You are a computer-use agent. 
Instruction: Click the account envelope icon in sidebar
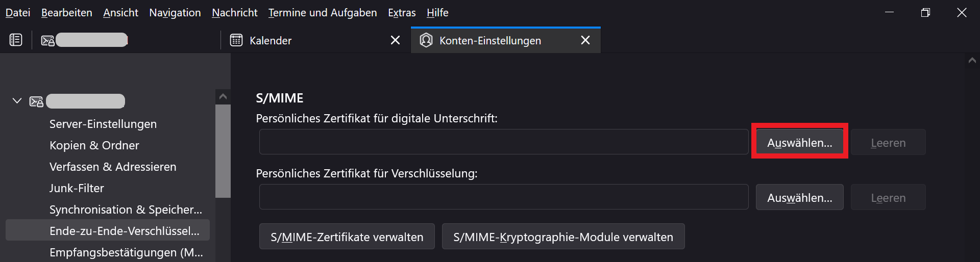coord(36,101)
